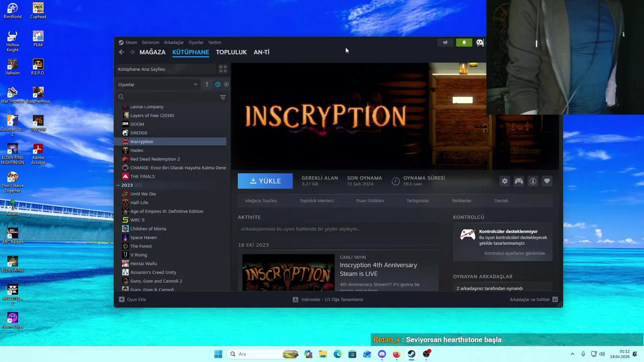Open Arkadaşlar ve Sohbet

click(x=534, y=300)
